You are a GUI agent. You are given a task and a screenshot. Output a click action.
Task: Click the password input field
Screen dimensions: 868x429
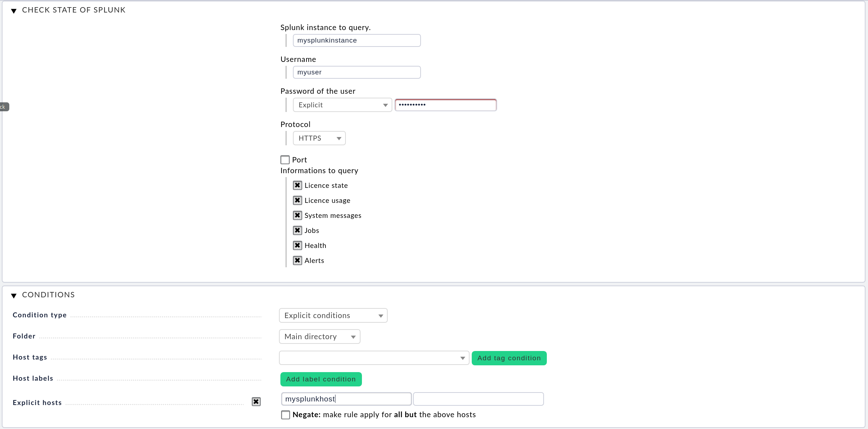point(446,105)
